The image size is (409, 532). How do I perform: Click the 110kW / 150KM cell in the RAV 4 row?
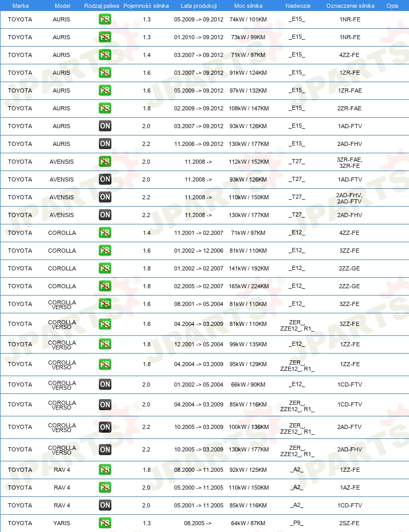pos(248,488)
